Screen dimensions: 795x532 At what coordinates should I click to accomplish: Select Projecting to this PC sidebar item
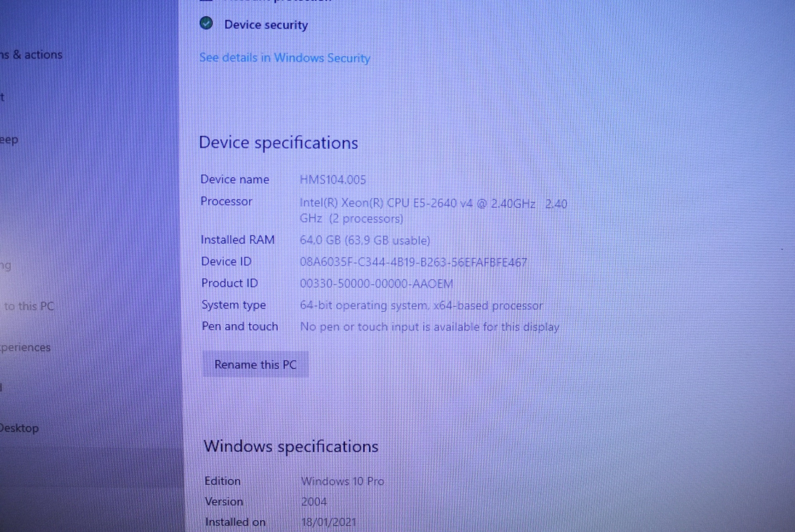29,306
